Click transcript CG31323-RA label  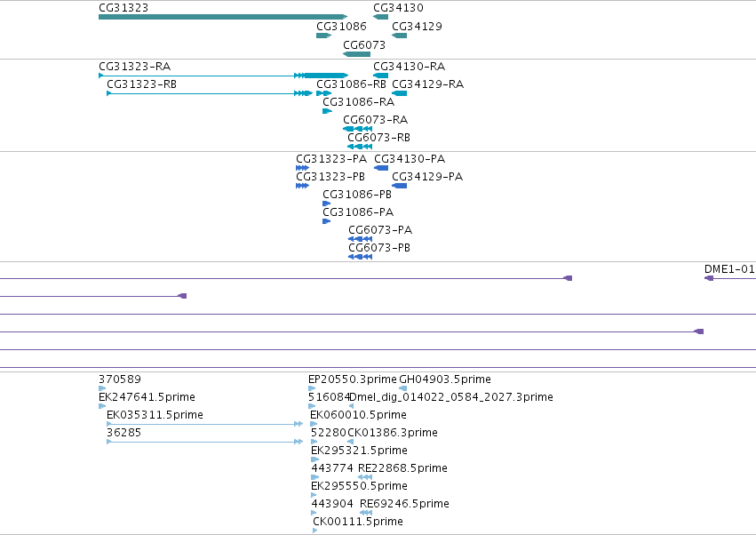(134, 67)
